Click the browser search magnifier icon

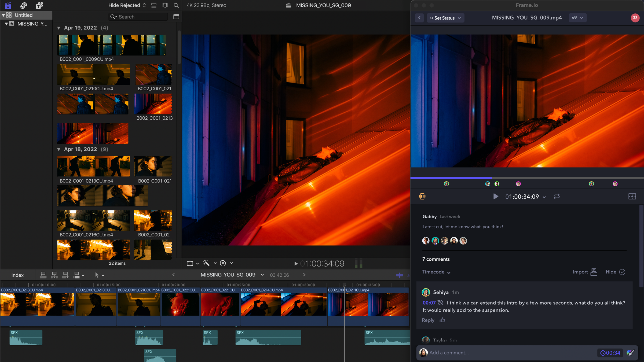click(176, 5)
